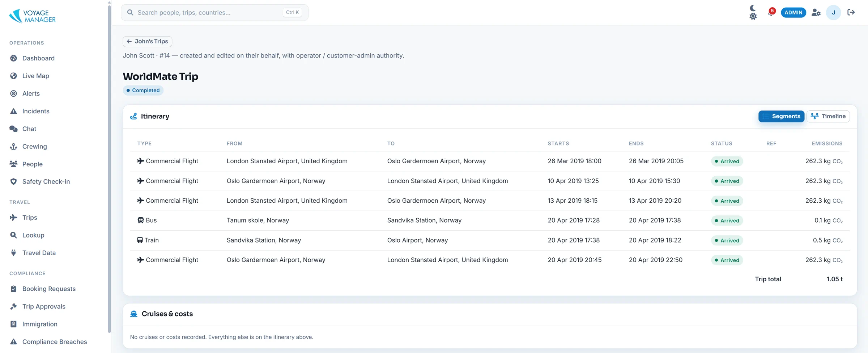Open the Crewing anchor icon
This screenshot has width=868, height=353.
point(13,147)
